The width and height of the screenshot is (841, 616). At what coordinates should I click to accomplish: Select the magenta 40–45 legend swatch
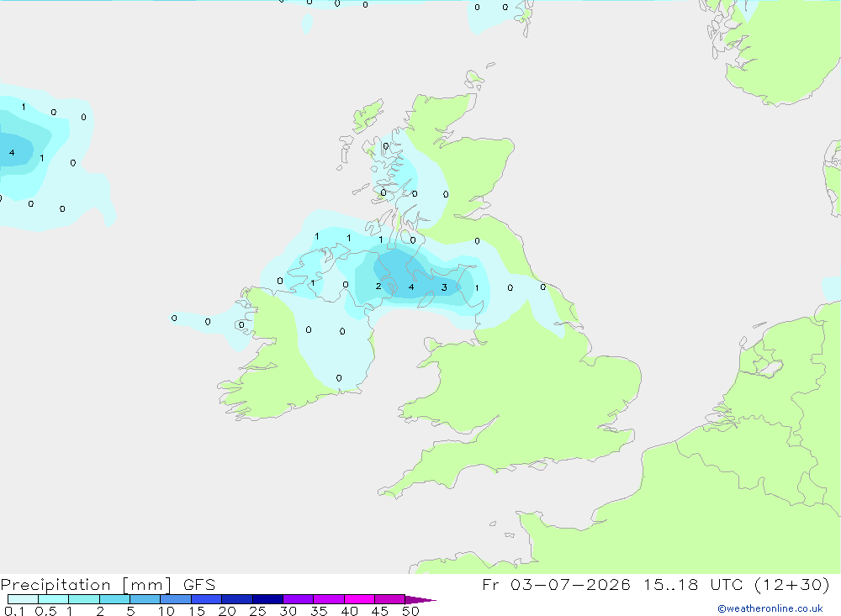pyautogui.click(x=359, y=599)
